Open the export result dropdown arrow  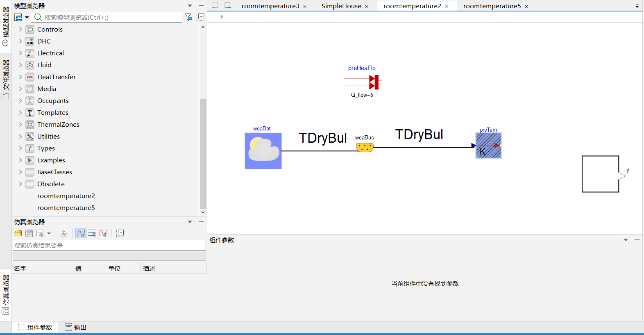click(x=49, y=233)
